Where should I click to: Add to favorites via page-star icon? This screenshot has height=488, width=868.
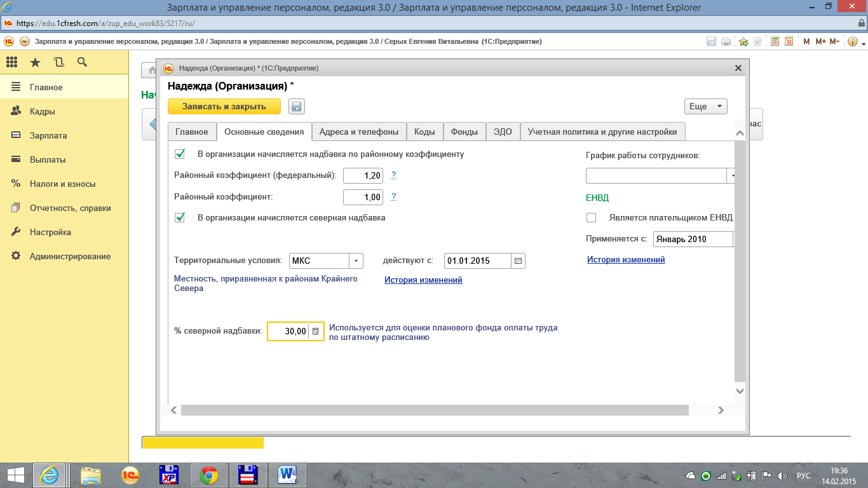[757, 41]
